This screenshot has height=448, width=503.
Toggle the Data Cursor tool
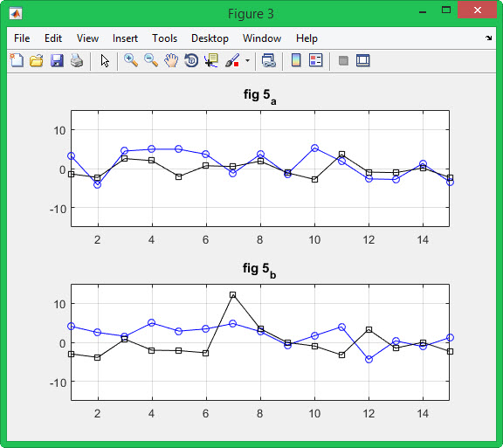point(211,60)
